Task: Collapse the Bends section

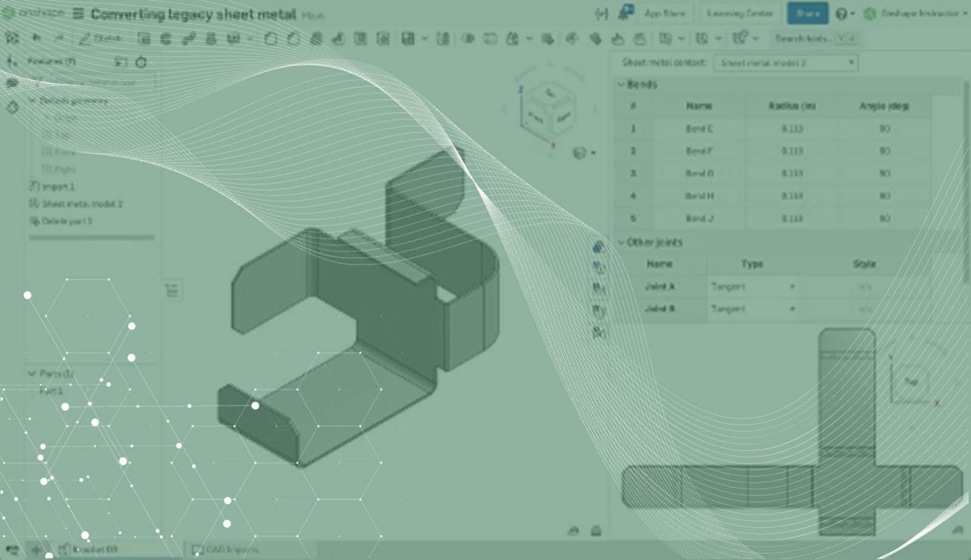Action: [621, 84]
